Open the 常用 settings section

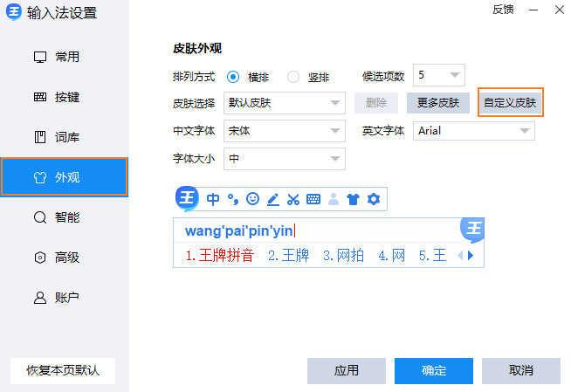(65, 57)
